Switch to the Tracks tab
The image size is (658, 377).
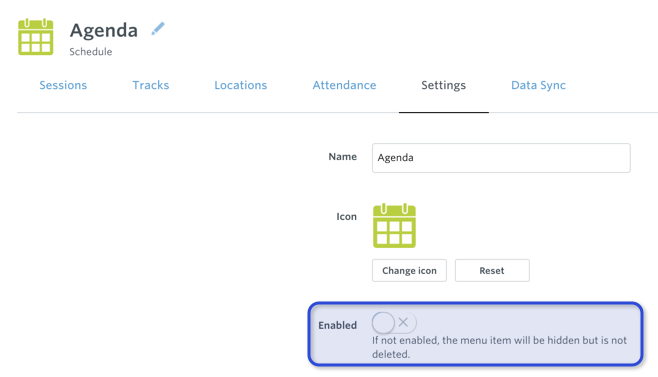(x=151, y=85)
